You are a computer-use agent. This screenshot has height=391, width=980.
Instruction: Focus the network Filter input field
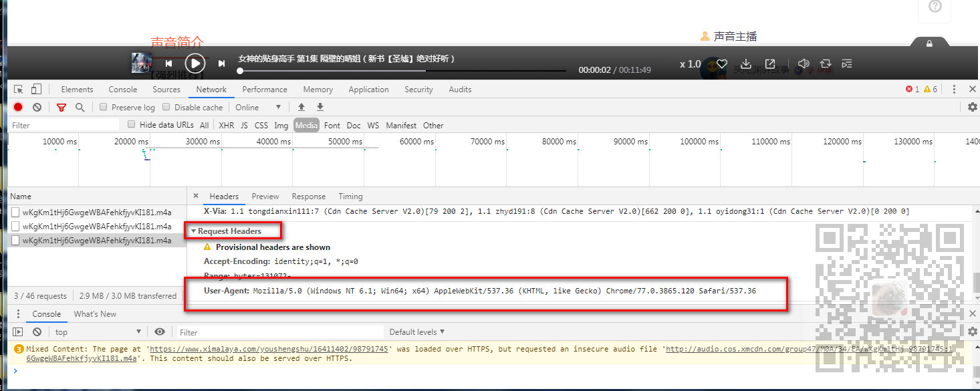(x=64, y=125)
